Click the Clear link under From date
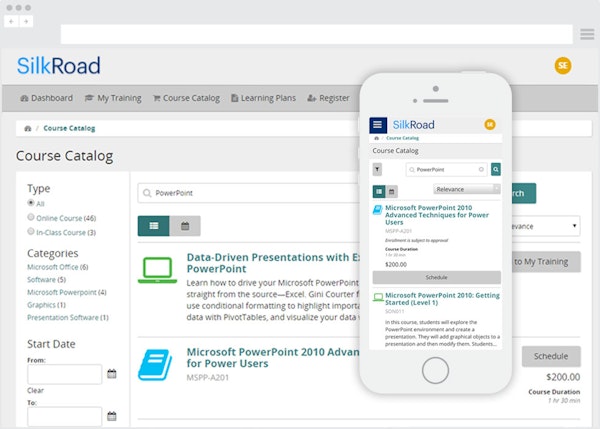The height and width of the screenshot is (429, 600). (36, 390)
